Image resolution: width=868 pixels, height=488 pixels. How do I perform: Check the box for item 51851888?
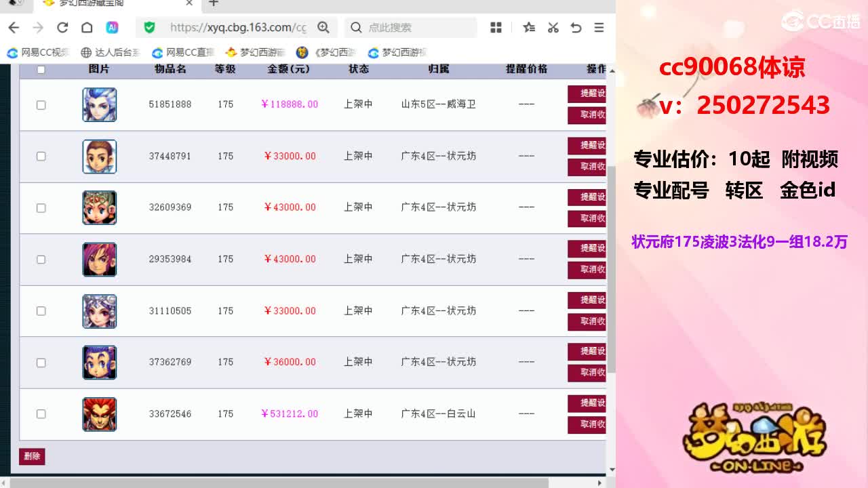pyautogui.click(x=41, y=105)
